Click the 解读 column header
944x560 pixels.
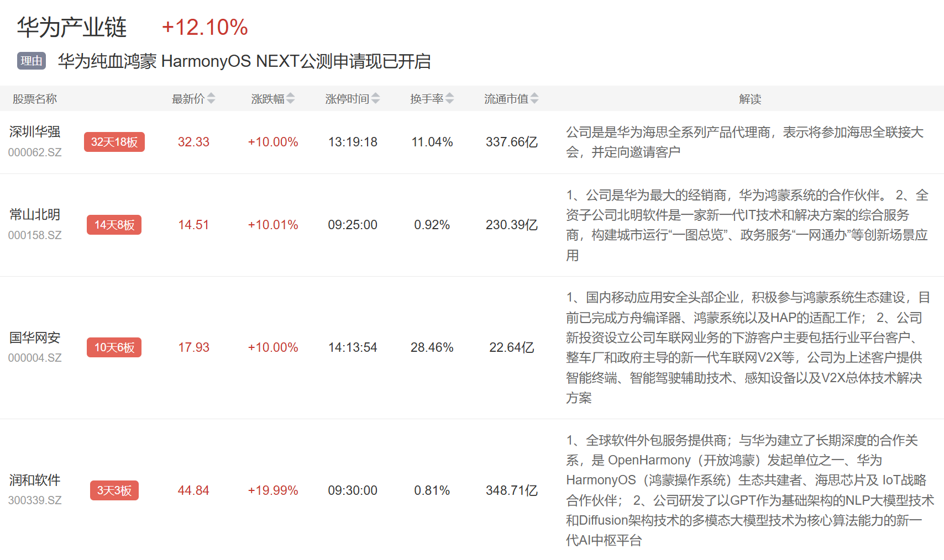click(x=750, y=99)
